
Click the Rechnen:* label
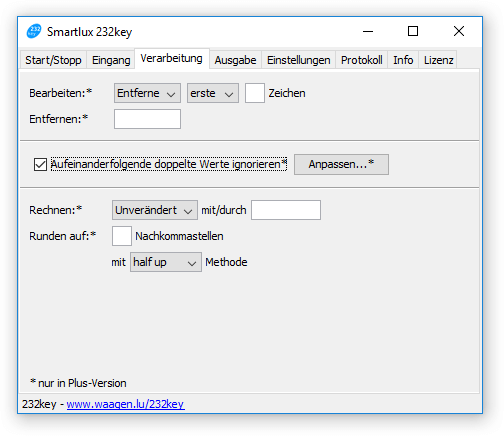coord(55,210)
